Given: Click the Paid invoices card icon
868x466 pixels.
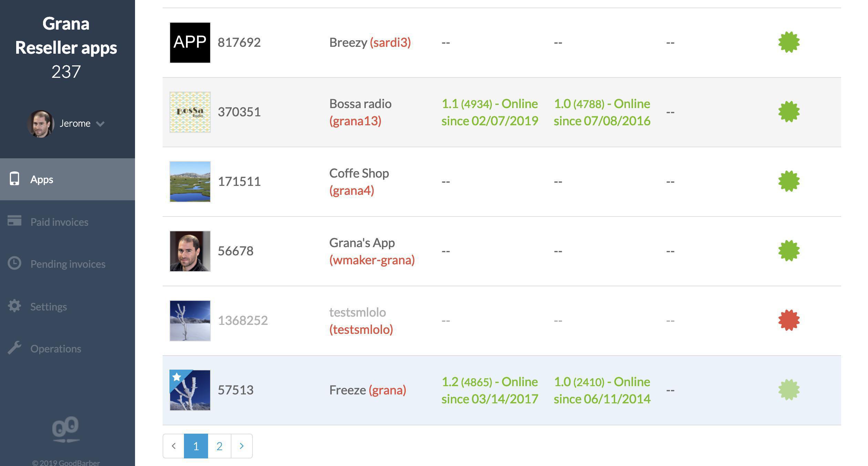Looking at the screenshot, I should [x=14, y=221].
